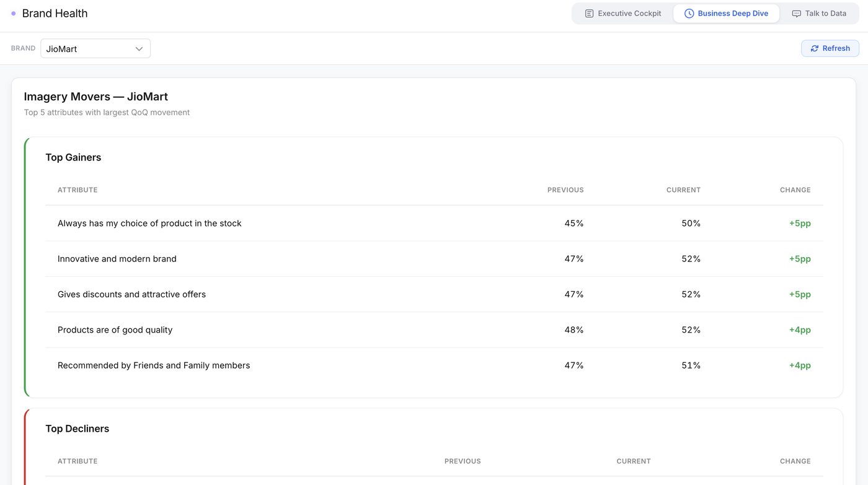Select 'Products are of good quality' attribute
868x485 pixels.
click(115, 330)
